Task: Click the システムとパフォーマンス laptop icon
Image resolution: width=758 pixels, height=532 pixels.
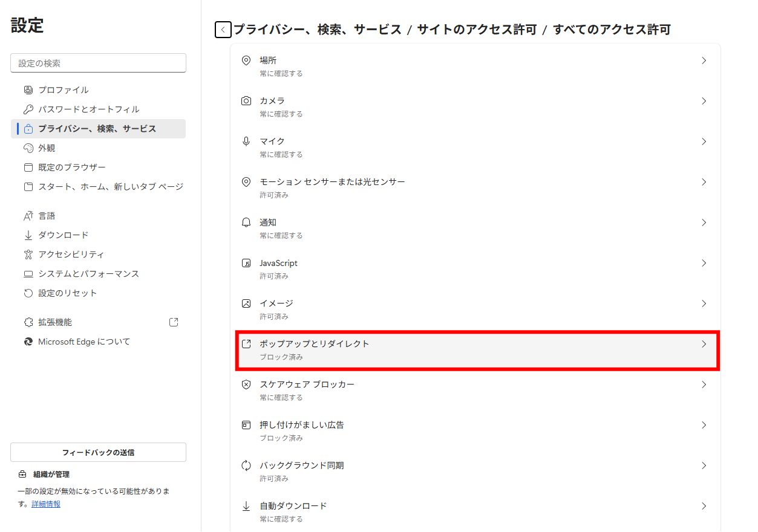Action: (28, 274)
